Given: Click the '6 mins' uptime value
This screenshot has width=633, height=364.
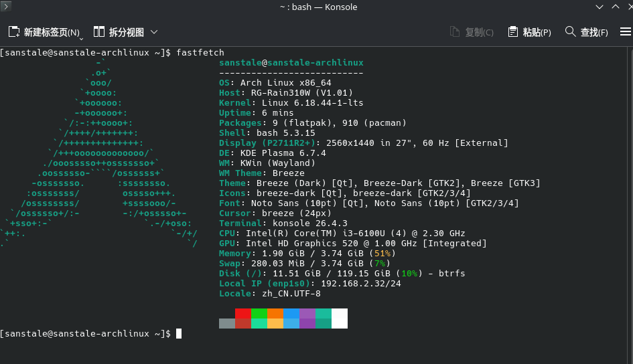Looking at the screenshot, I should (278, 113).
